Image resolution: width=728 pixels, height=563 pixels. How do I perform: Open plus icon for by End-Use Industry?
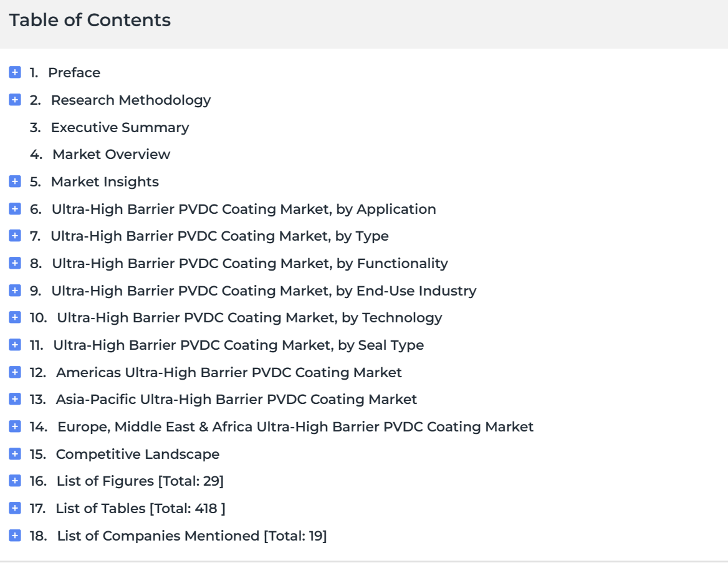click(15, 291)
